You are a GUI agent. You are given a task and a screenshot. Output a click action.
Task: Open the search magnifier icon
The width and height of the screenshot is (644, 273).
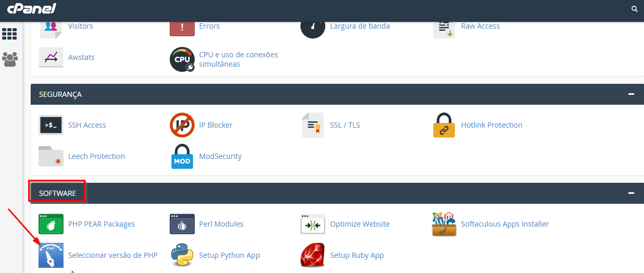[x=634, y=9]
